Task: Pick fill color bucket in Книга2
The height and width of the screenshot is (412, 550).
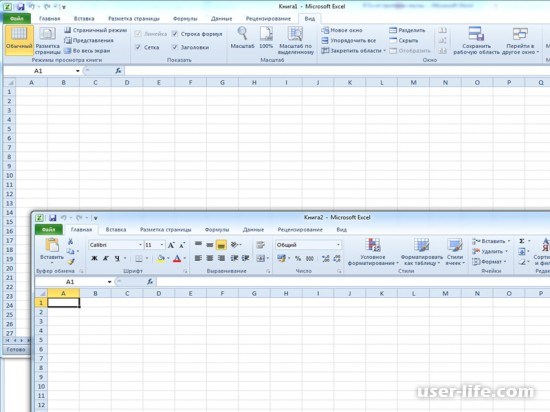Action: coord(161,258)
